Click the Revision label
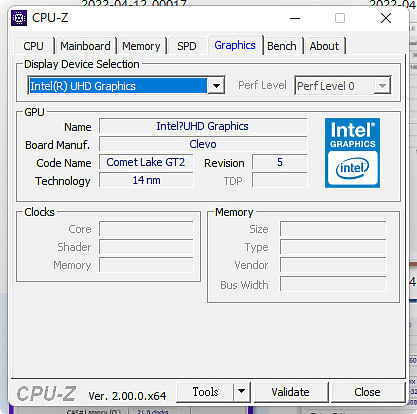This screenshot has width=417, height=414. pos(224,163)
